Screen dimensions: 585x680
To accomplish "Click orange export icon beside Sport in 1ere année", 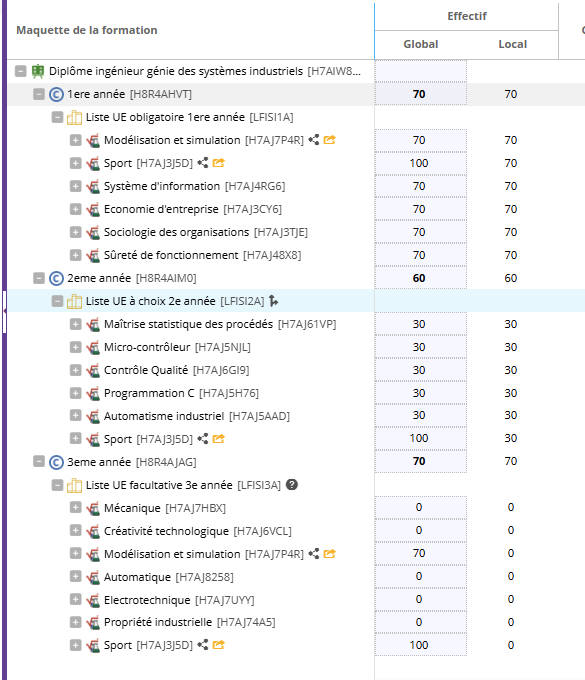I will [x=219, y=163].
